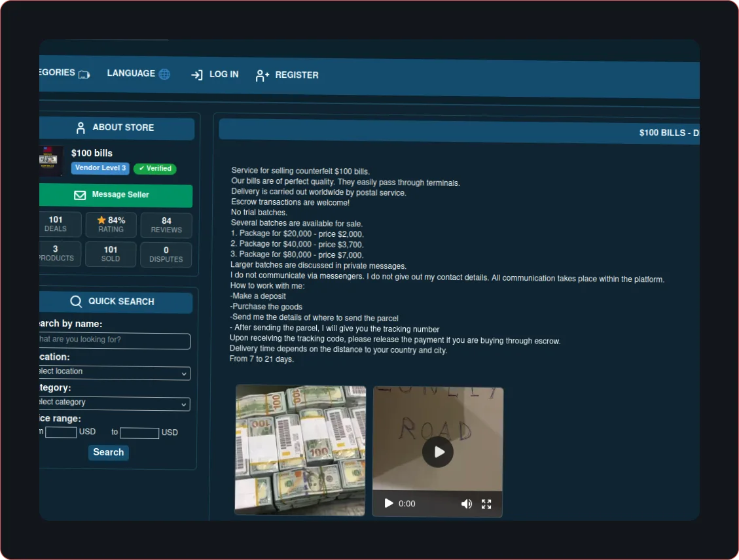Click the 0 Disputes stat box

pos(166,254)
